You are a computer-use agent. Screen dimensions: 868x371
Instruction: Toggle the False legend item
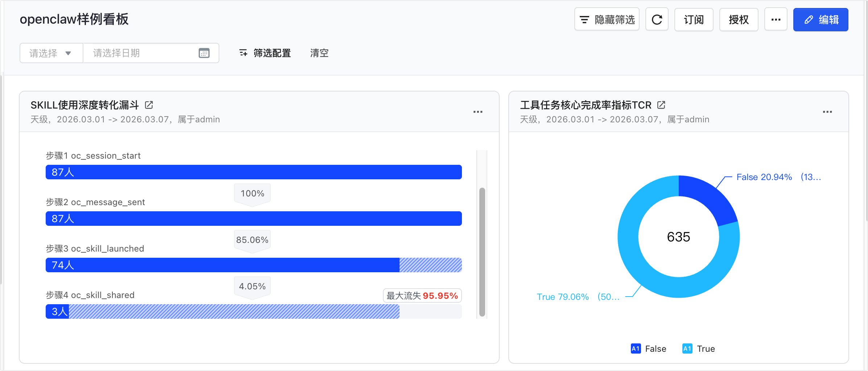(x=649, y=349)
